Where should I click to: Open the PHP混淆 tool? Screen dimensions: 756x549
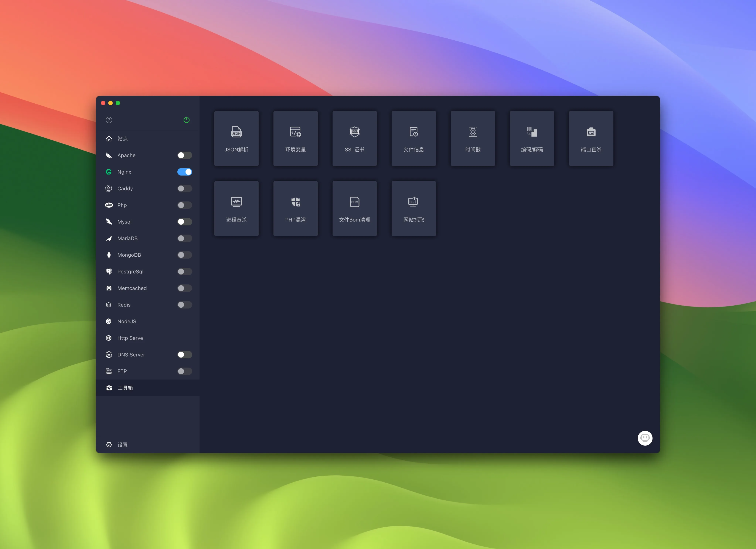pyautogui.click(x=295, y=208)
